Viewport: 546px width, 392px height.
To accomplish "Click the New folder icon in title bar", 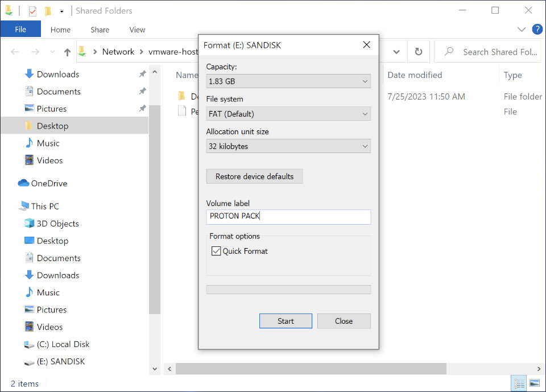I will click(x=48, y=11).
